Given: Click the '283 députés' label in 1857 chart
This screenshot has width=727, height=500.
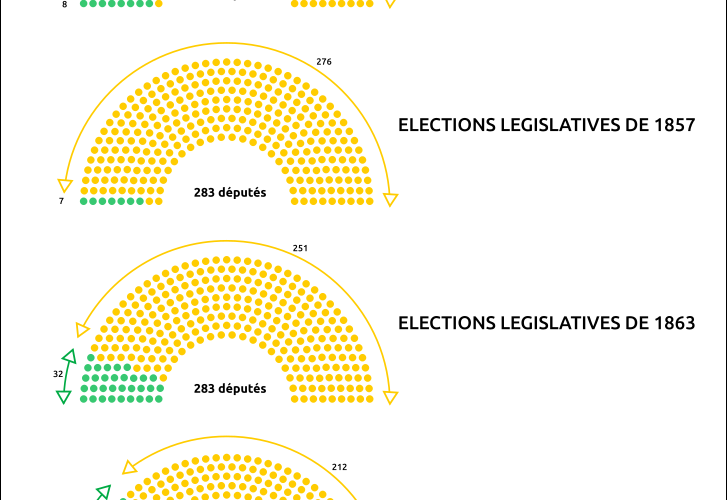Looking at the screenshot, I should pos(230,192).
